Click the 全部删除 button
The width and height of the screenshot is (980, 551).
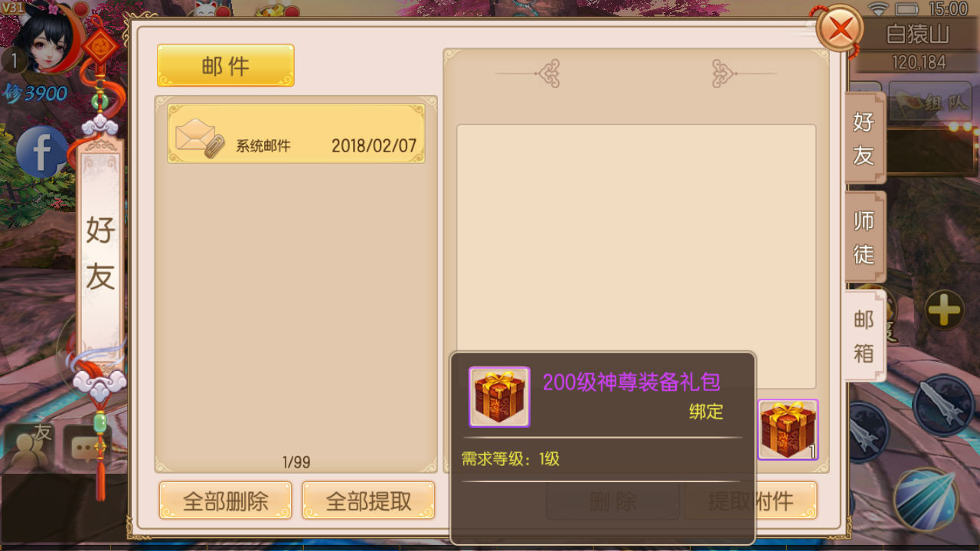[x=226, y=501]
